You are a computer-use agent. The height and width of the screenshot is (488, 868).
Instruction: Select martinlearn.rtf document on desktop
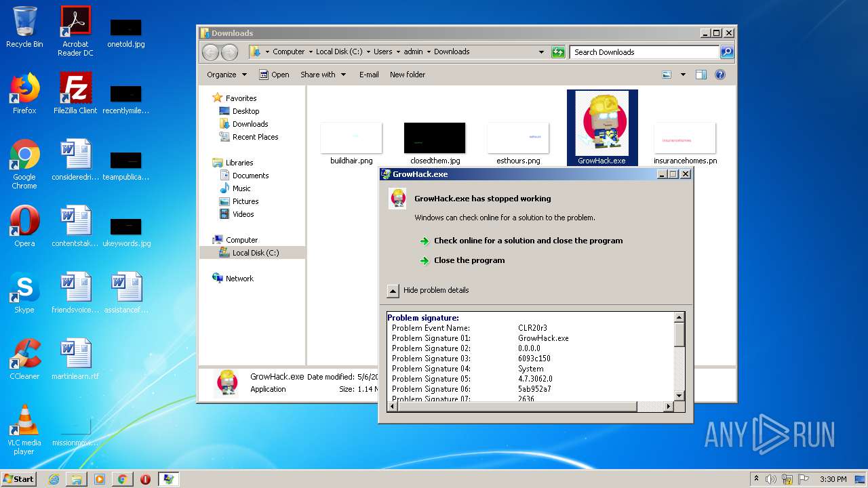(x=75, y=359)
